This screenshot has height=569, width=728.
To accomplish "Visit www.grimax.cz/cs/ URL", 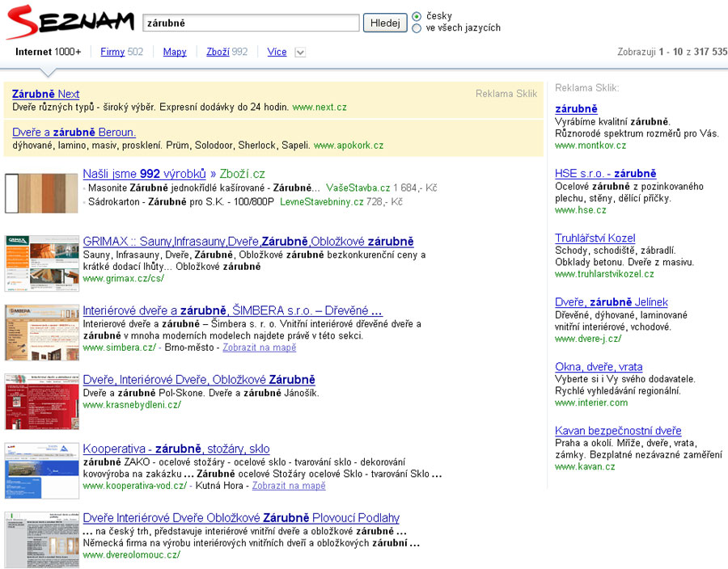I will (x=124, y=279).
